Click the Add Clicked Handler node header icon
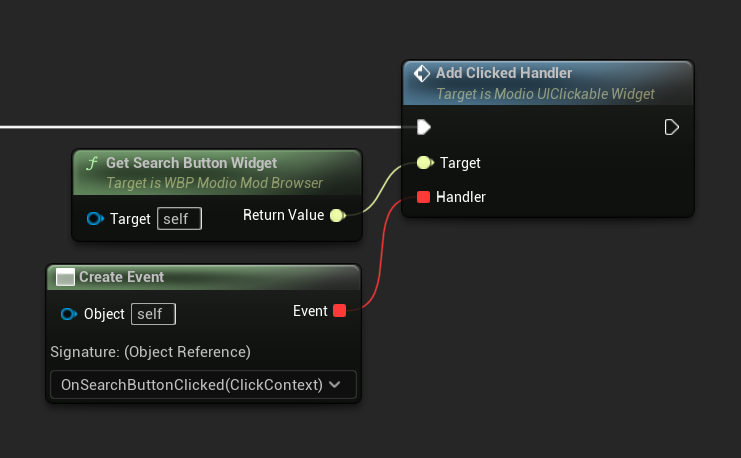The image size is (741, 458). (x=422, y=73)
